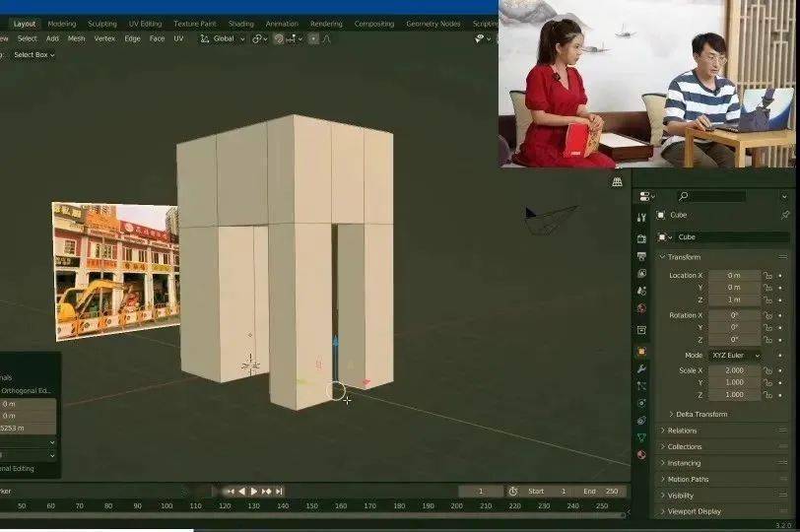Switch to the Sculpting workspace tab

[x=102, y=24]
